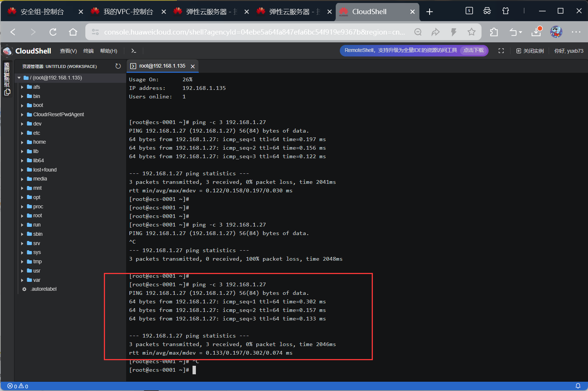Expand the etc folder
Image resolution: width=588 pixels, height=391 pixels.
(22, 133)
